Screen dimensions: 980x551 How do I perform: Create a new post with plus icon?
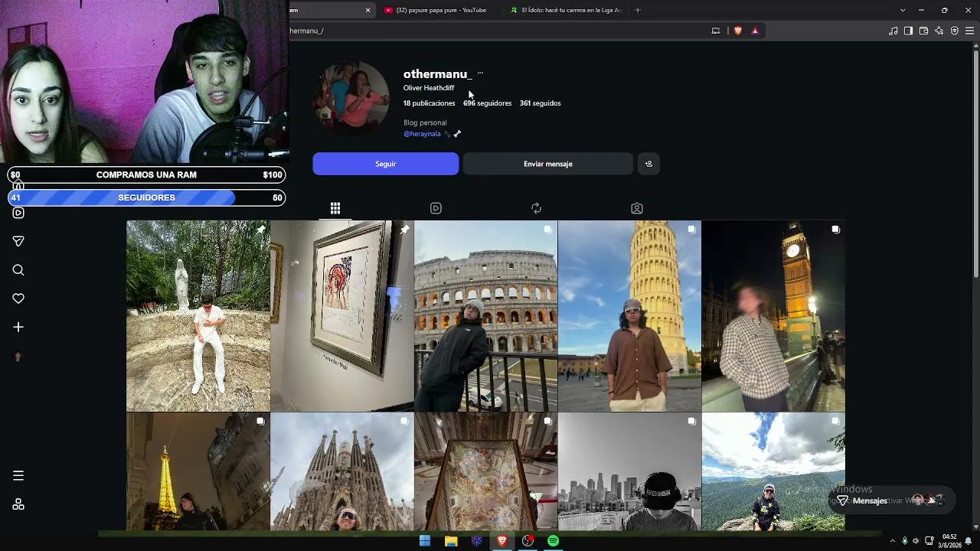18,327
